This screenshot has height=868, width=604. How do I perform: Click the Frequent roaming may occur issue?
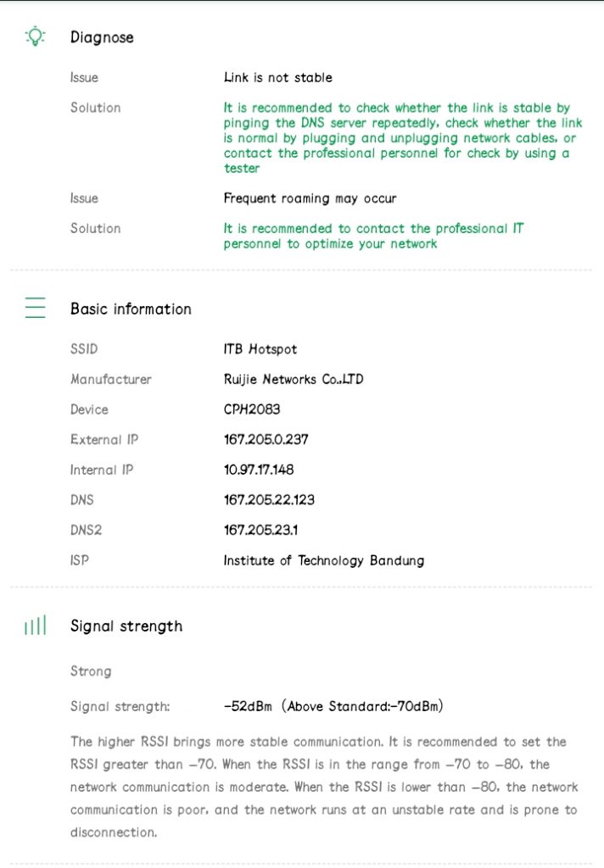(x=310, y=198)
